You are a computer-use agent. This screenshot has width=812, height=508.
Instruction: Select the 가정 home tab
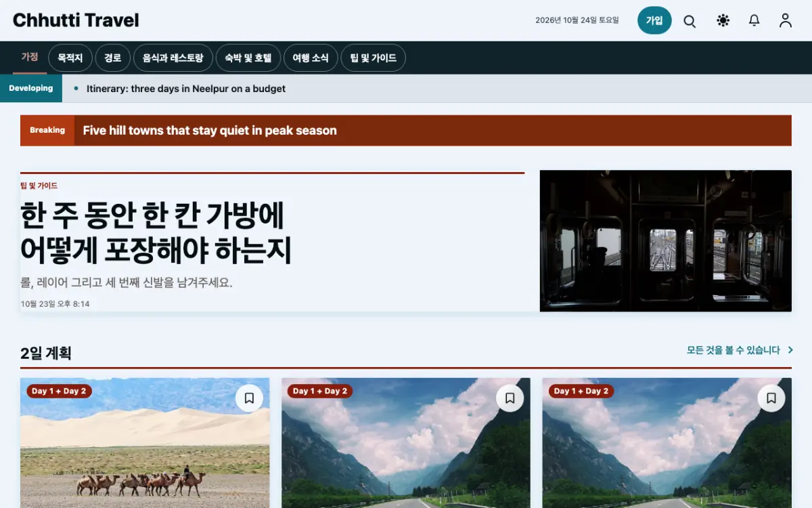coord(30,58)
